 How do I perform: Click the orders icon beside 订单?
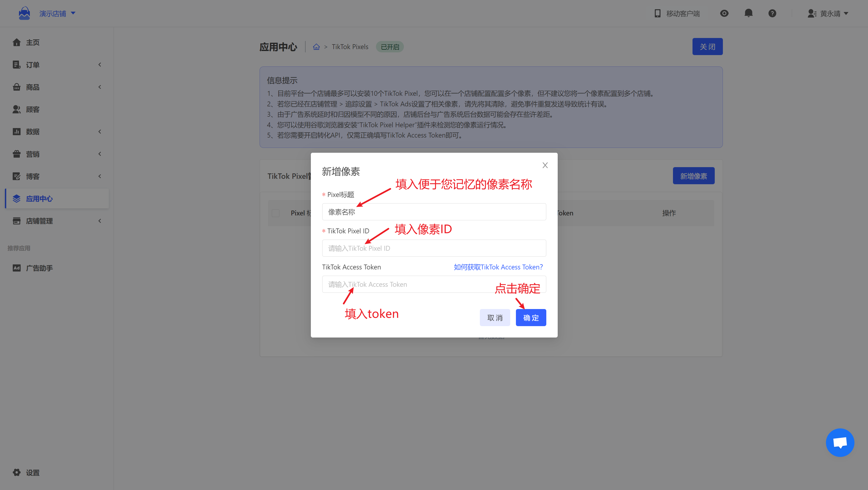(x=17, y=64)
